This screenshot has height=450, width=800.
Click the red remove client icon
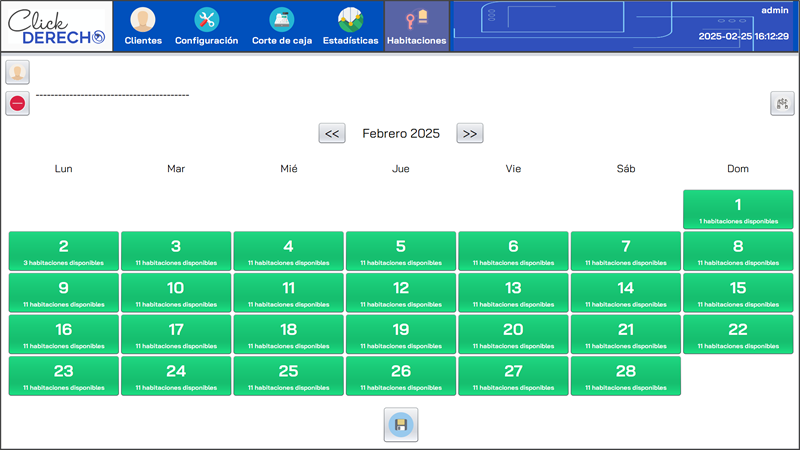18,103
